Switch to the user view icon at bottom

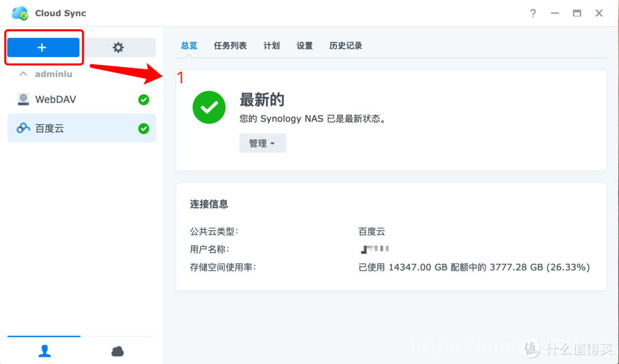coord(45,351)
